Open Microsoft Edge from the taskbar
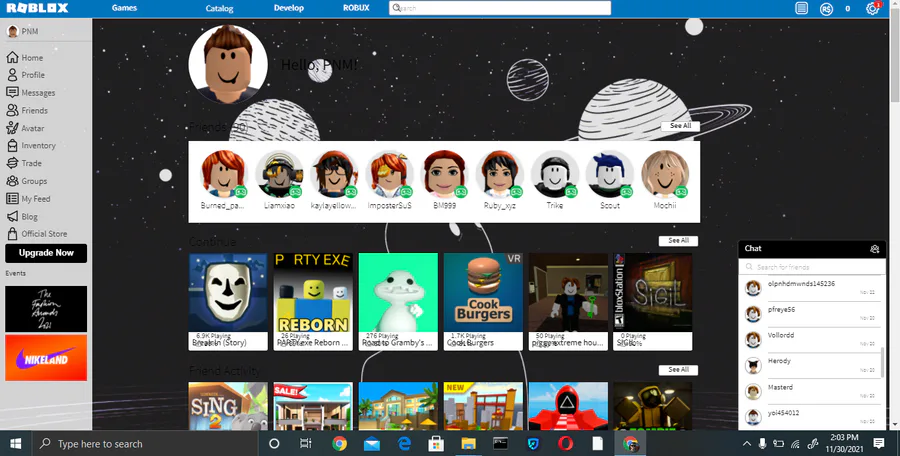 click(404, 443)
